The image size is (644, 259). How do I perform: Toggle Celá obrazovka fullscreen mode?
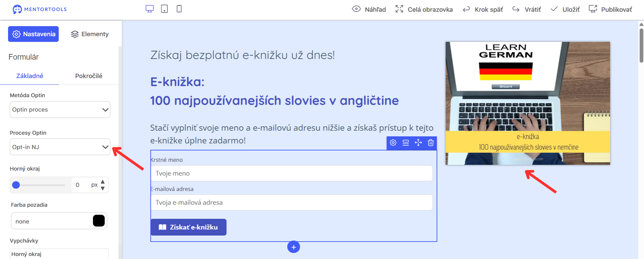point(424,9)
